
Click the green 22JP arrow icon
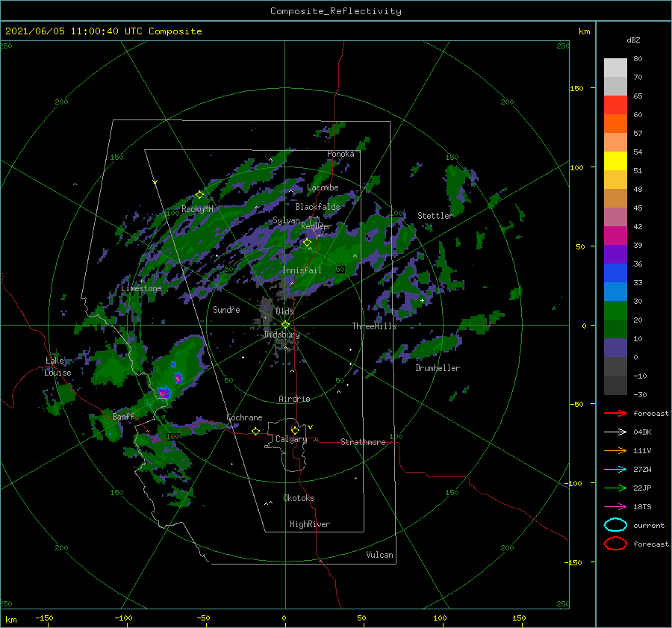(615, 488)
